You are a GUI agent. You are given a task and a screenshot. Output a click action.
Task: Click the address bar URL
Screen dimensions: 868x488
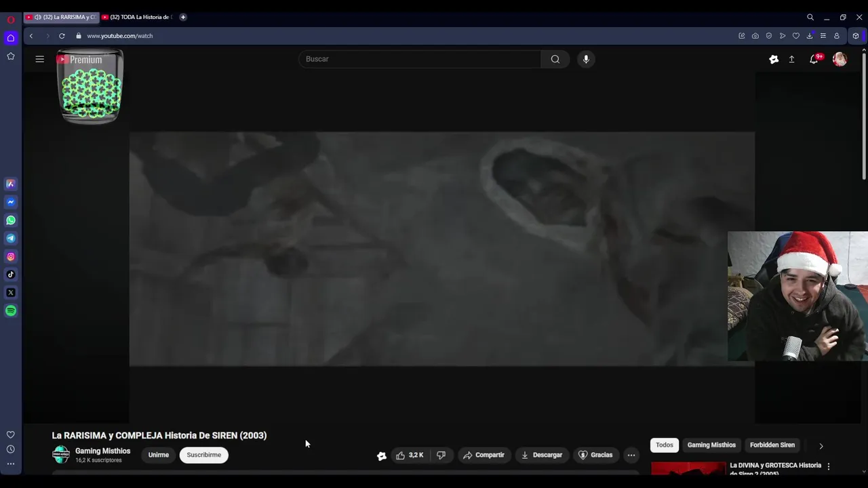(120, 36)
